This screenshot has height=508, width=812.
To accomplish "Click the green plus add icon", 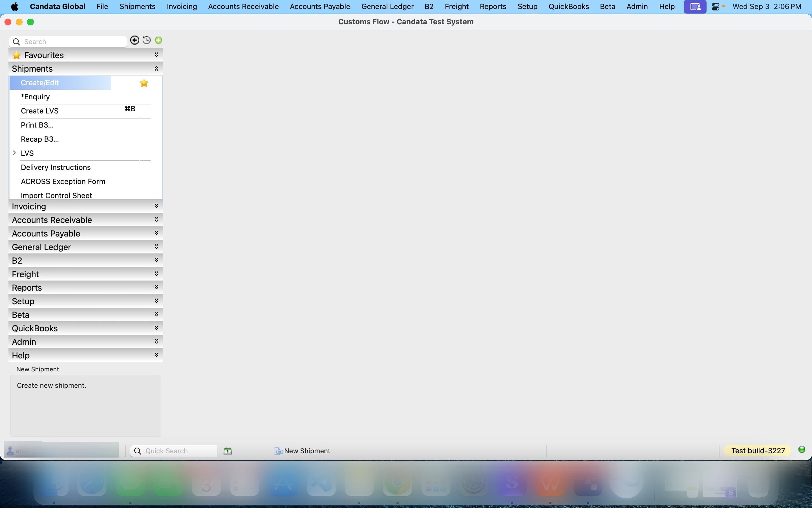I will pyautogui.click(x=158, y=40).
